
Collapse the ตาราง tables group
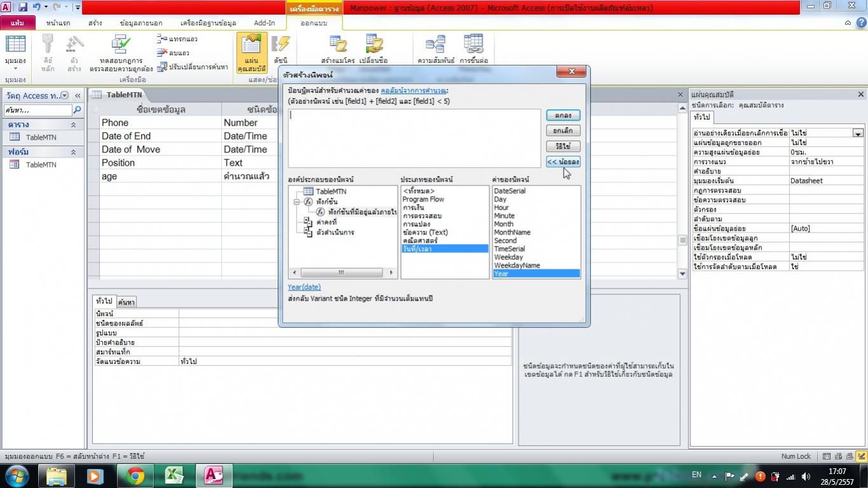click(x=73, y=125)
